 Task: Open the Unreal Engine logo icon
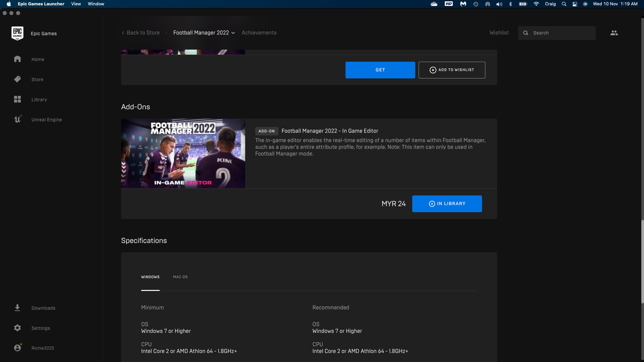click(x=17, y=119)
